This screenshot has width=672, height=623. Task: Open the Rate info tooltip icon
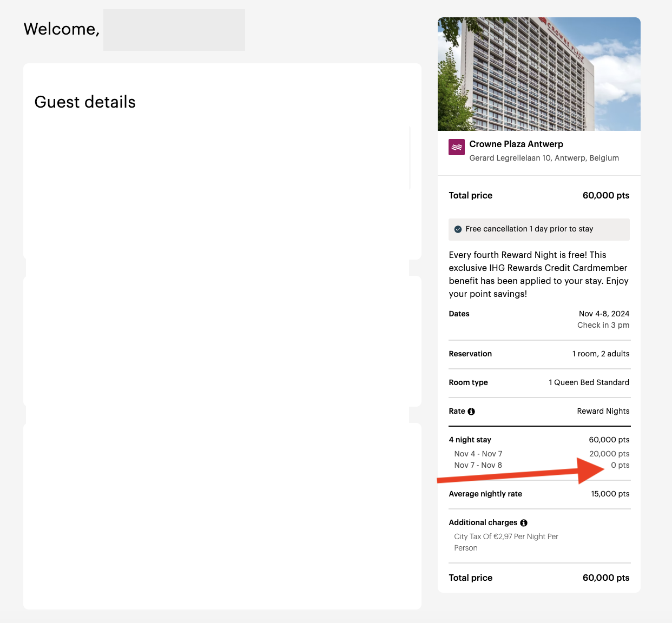[x=471, y=411]
